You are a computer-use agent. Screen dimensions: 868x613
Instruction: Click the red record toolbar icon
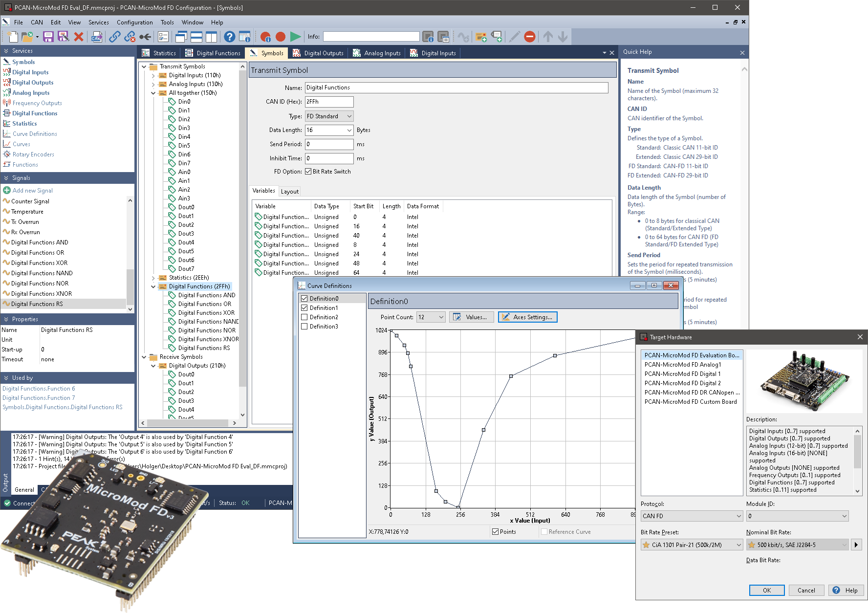coord(281,37)
